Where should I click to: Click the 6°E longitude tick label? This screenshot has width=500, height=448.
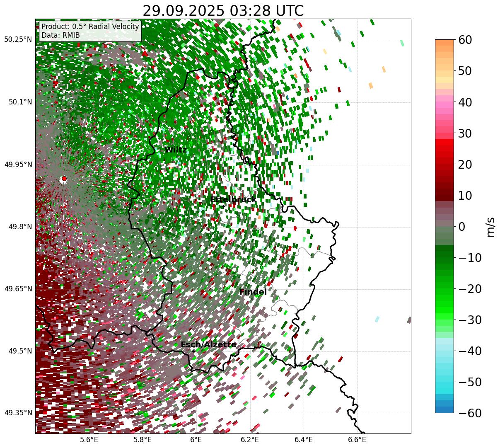196,440
